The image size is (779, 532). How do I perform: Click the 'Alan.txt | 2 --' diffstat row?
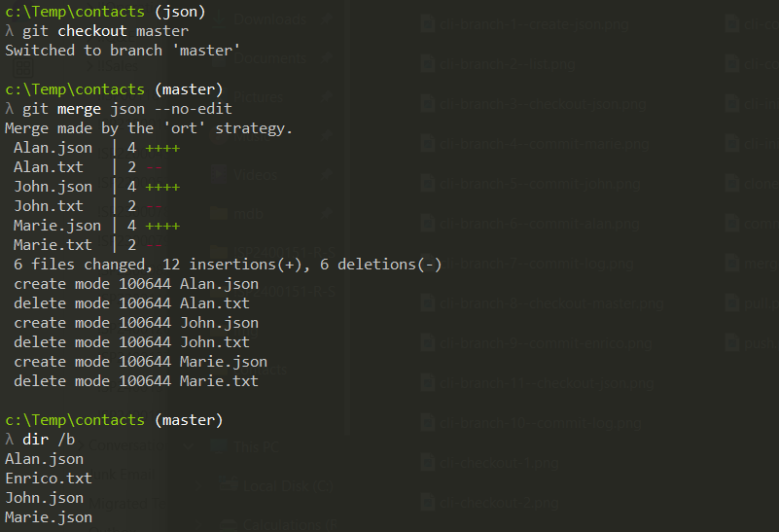click(88, 167)
